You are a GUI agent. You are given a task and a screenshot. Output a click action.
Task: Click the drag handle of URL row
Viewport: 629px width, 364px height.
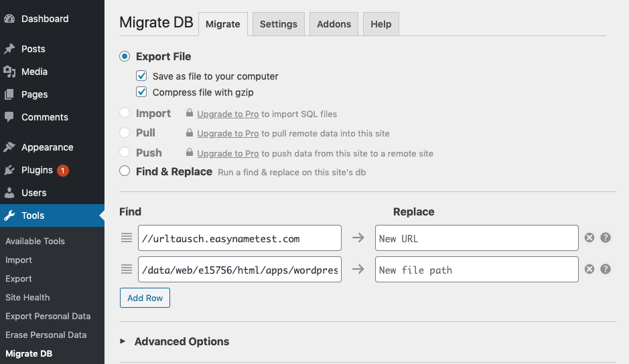pyautogui.click(x=127, y=238)
